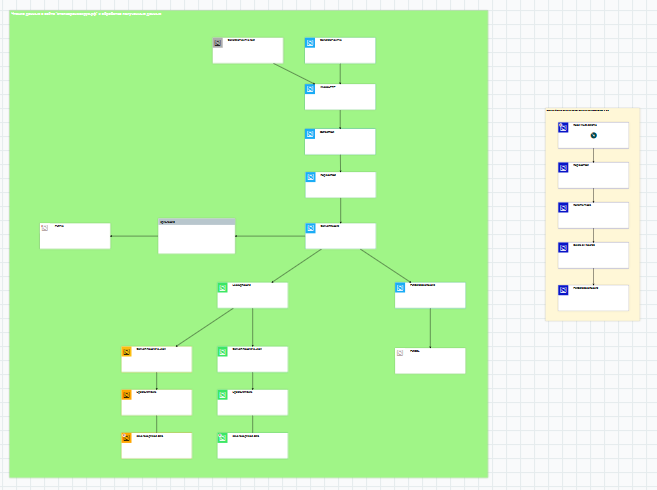Click green icon of second-to-last node in green chain

point(222,395)
